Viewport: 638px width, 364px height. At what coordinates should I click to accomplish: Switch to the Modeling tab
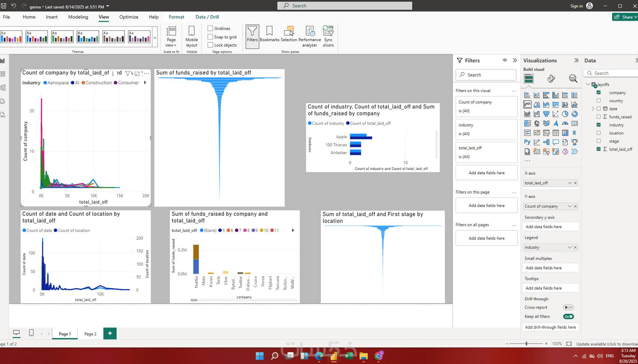click(x=78, y=17)
